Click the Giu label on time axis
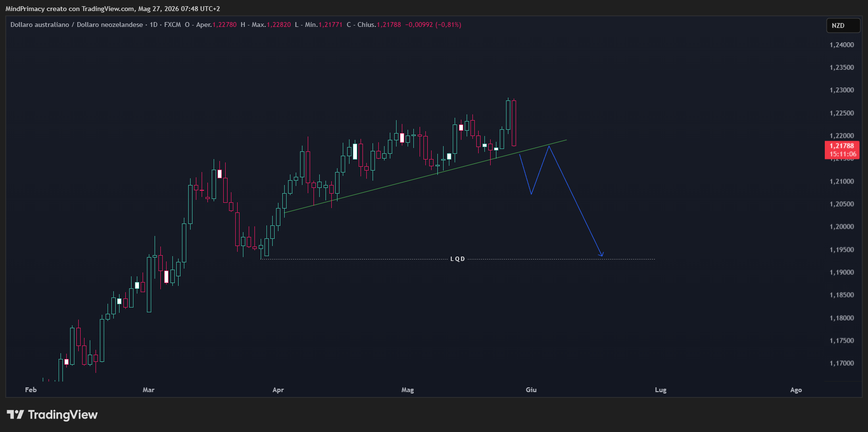The height and width of the screenshot is (432, 868). [531, 390]
